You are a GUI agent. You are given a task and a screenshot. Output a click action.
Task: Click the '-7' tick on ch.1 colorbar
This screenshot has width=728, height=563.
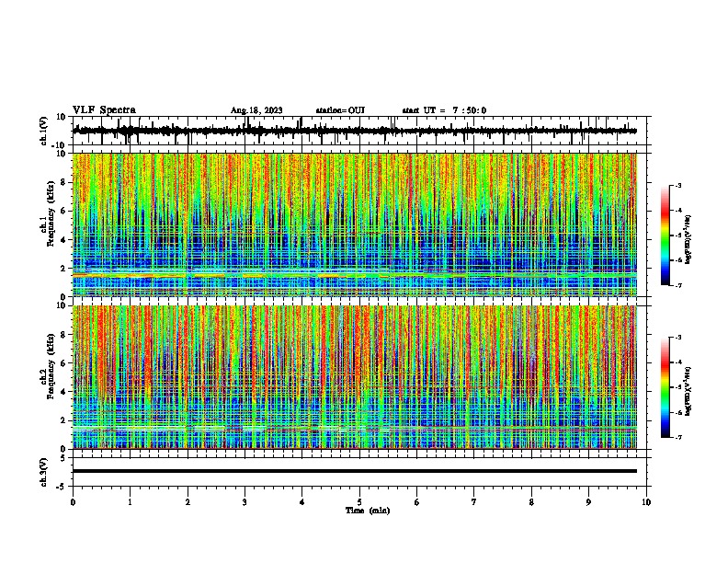pos(678,285)
